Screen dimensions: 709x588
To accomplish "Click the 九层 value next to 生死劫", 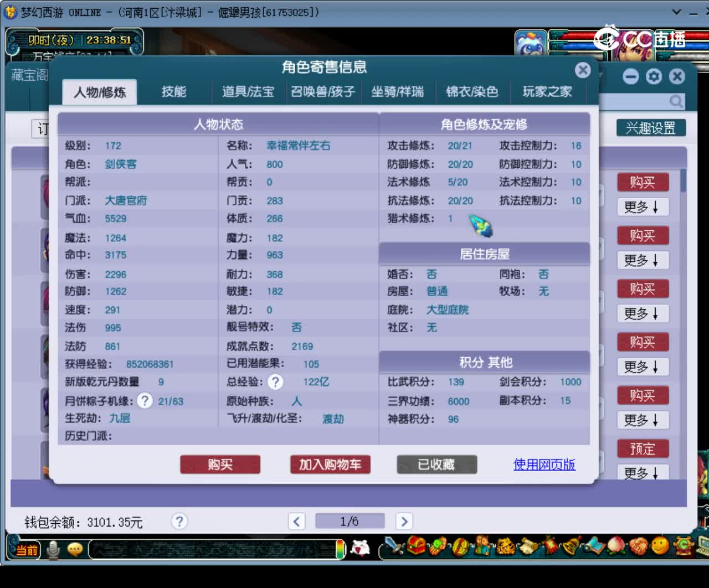I will 120,419.
